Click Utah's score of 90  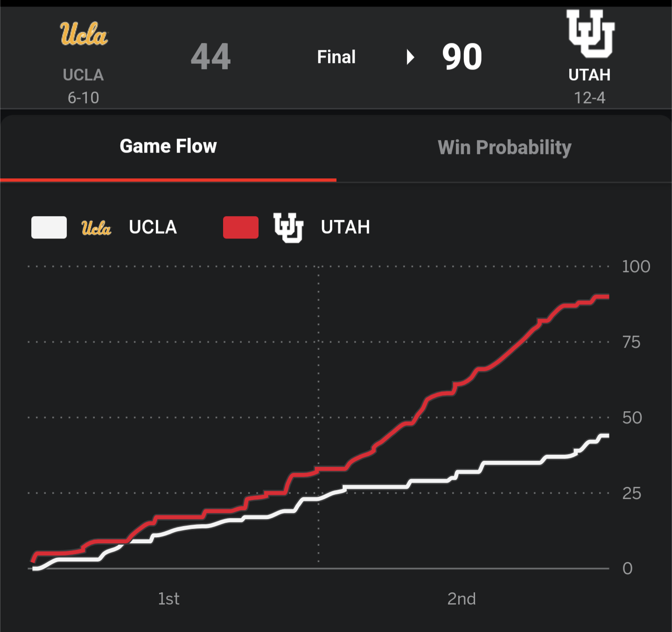pos(462,57)
